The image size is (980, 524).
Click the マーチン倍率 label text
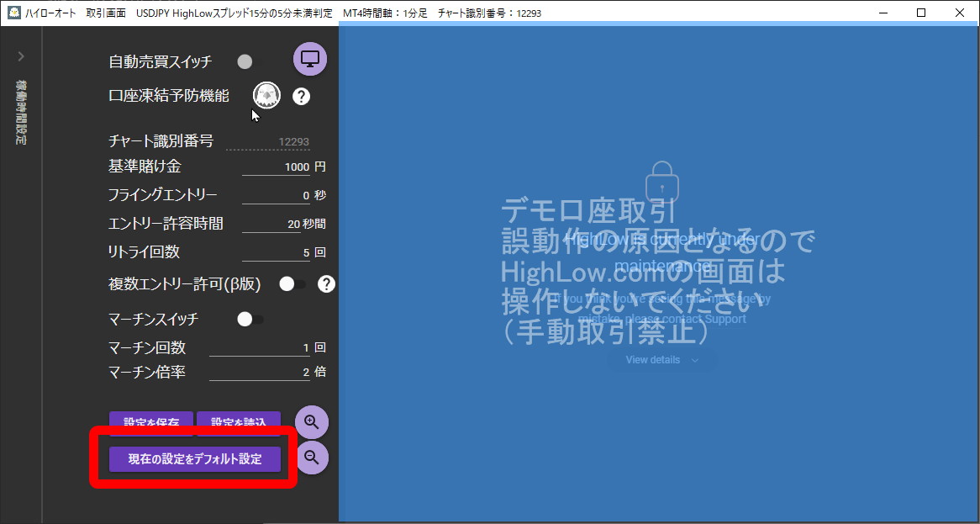[147, 373]
